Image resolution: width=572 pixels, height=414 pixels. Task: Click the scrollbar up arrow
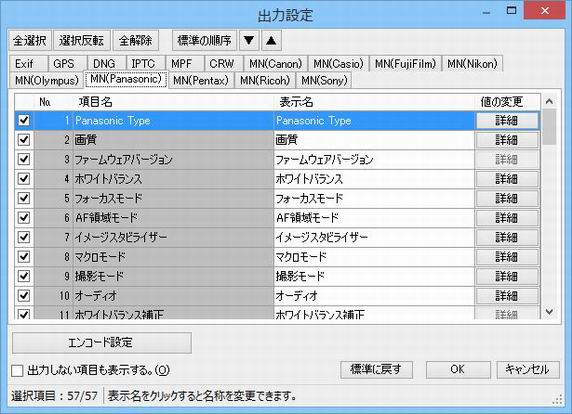point(549,102)
